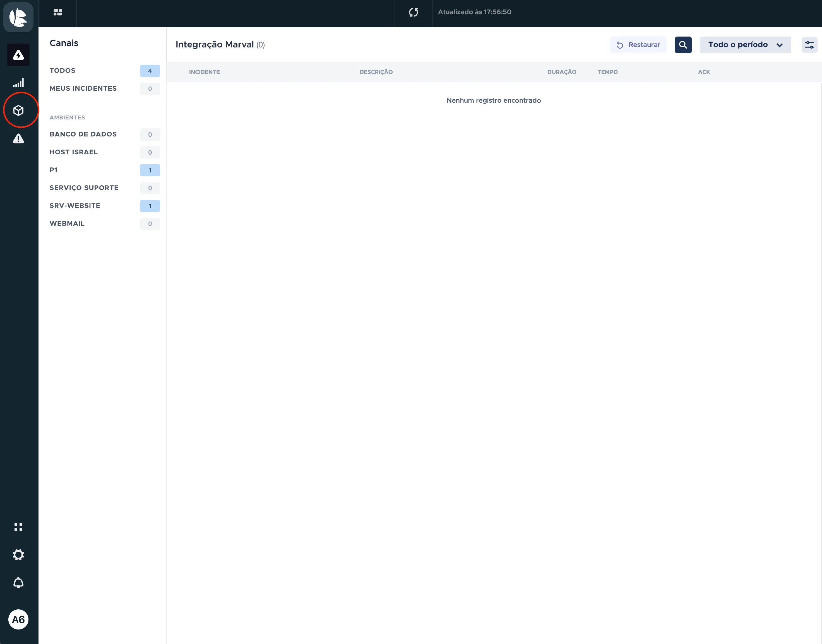Screen dimensions: 822x644
Task: Select the WEBMAIL environment
Action: click(x=105, y=224)
